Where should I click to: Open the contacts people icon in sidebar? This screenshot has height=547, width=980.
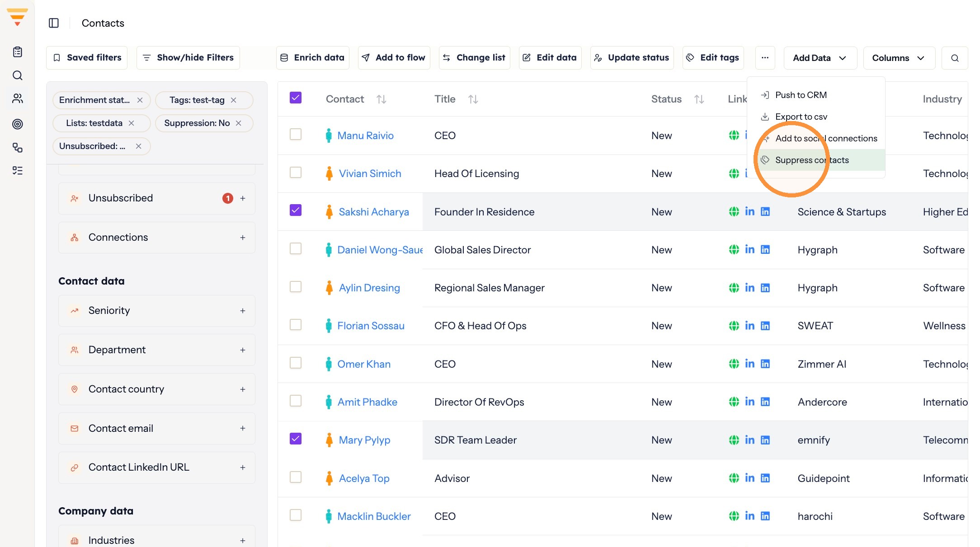[x=18, y=98]
